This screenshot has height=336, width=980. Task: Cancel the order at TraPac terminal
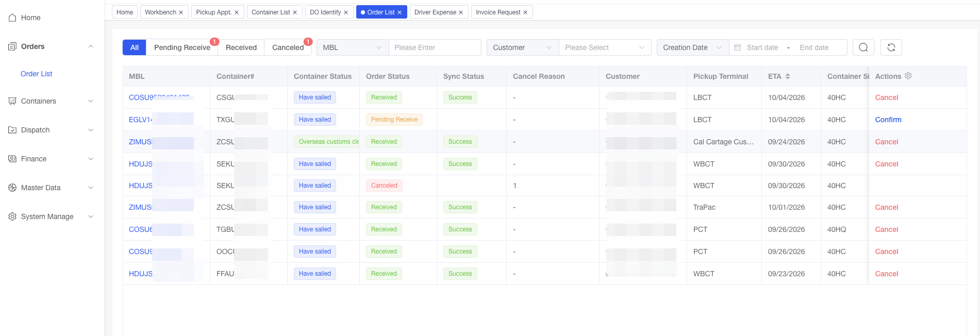coord(887,207)
